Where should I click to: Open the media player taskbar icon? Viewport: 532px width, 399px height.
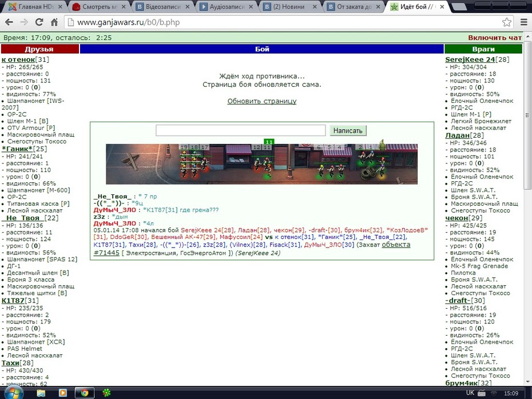63,393
